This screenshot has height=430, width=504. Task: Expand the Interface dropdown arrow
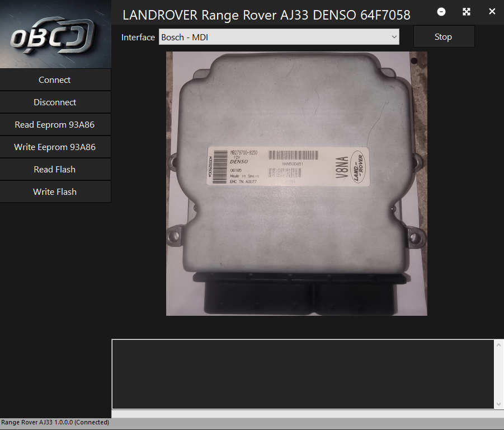[394, 37]
